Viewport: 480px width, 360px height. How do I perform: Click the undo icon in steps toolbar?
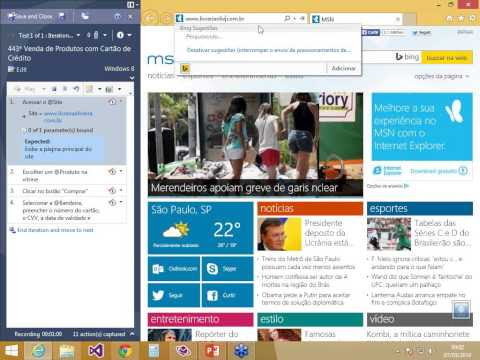coord(77,89)
